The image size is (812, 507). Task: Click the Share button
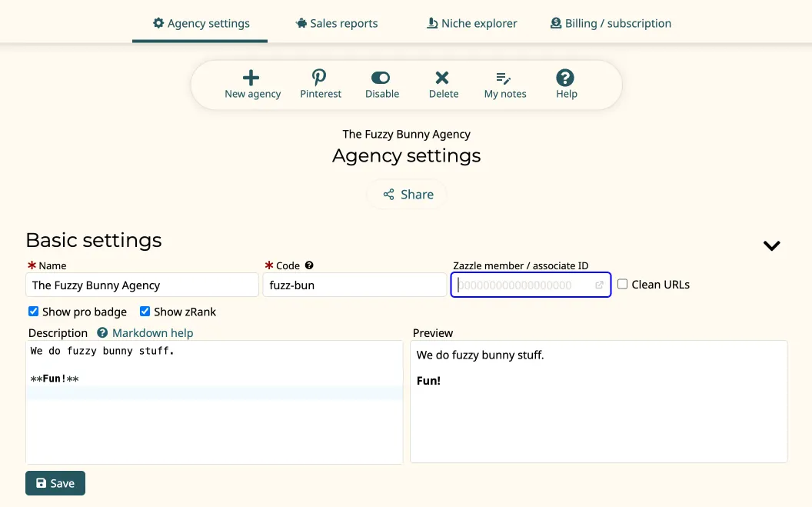coord(407,195)
